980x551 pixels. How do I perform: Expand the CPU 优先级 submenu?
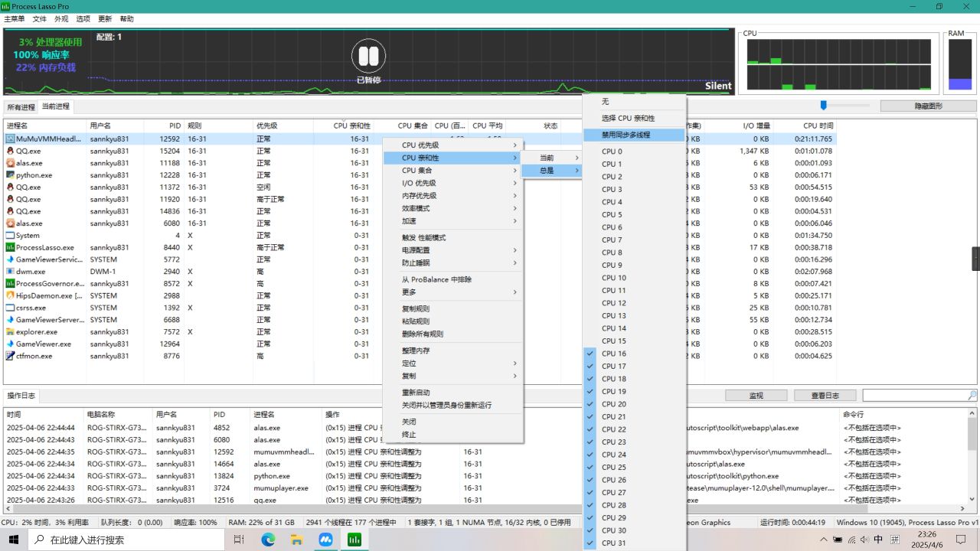[x=452, y=145]
